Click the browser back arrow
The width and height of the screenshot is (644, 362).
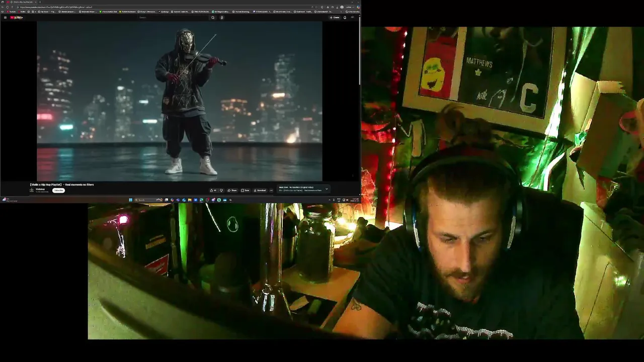3,7
